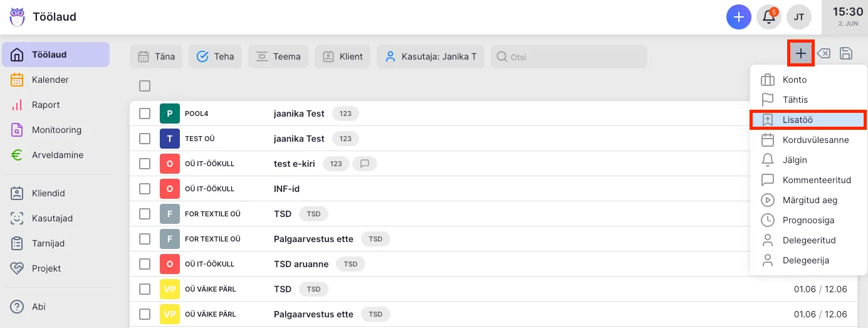
Task: Check the POOL4 jaanika Test row checkbox
Action: (x=145, y=114)
